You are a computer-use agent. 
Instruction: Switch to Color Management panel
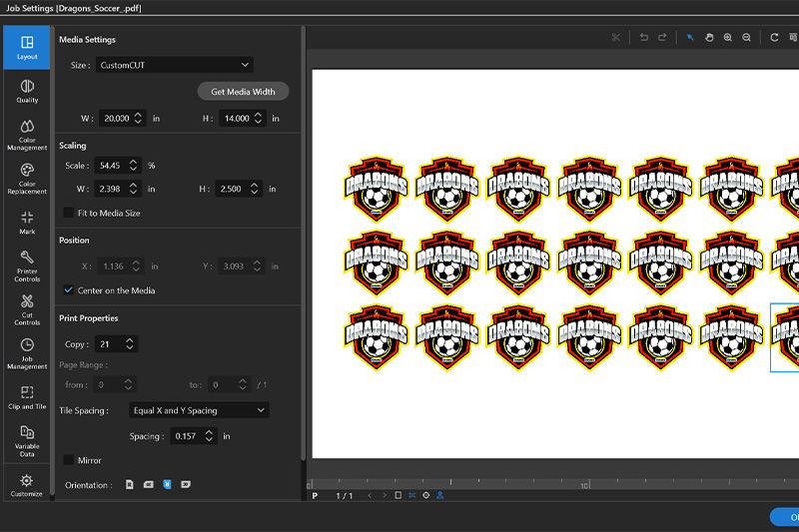point(27,135)
